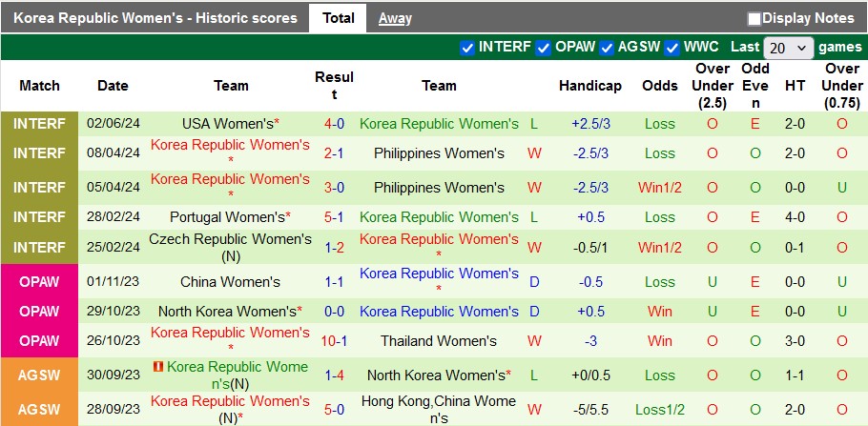Select the OPAW label for 01/11/23 match
This screenshot has width=868, height=426.
(x=39, y=281)
